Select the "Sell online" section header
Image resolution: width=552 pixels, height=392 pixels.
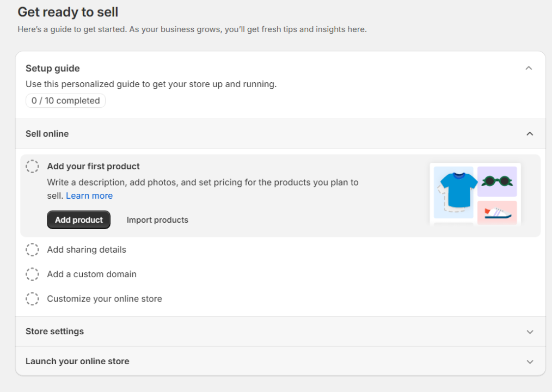[47, 133]
